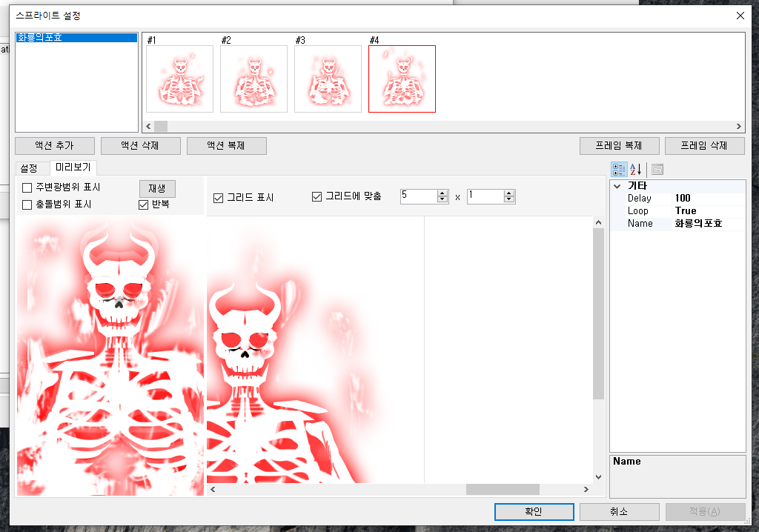The image size is (759, 532).
Task: Click the grid width input field
Action: point(419,196)
